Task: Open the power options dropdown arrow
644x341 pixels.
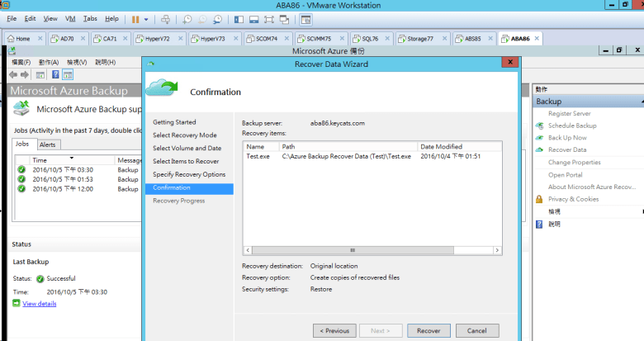Action: (146, 18)
